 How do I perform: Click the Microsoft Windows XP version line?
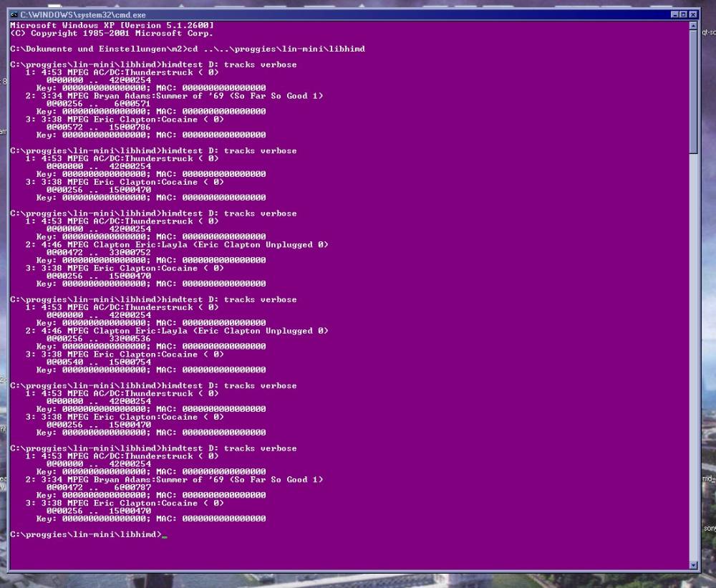[x=111, y=25]
